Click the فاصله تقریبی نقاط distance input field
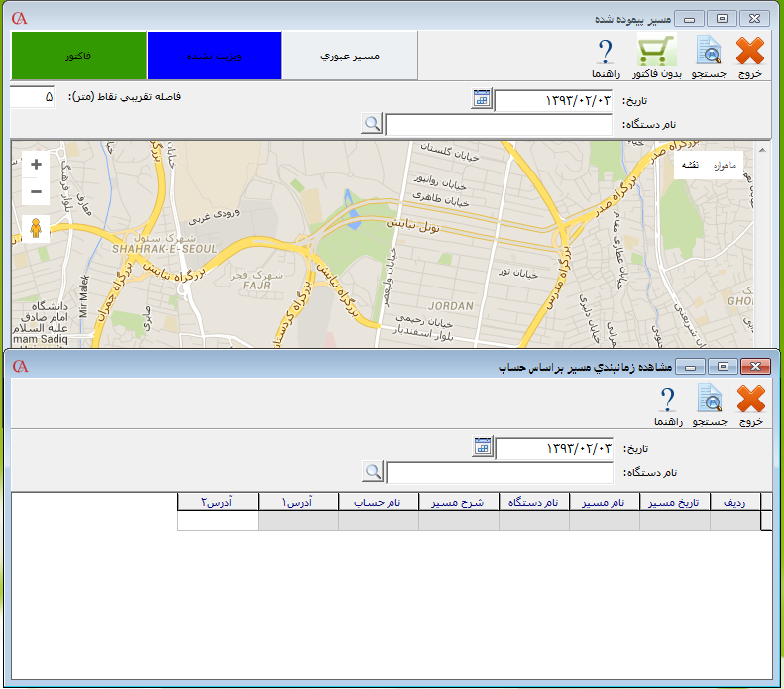Screen dimensions: 784x689 pos(32,97)
